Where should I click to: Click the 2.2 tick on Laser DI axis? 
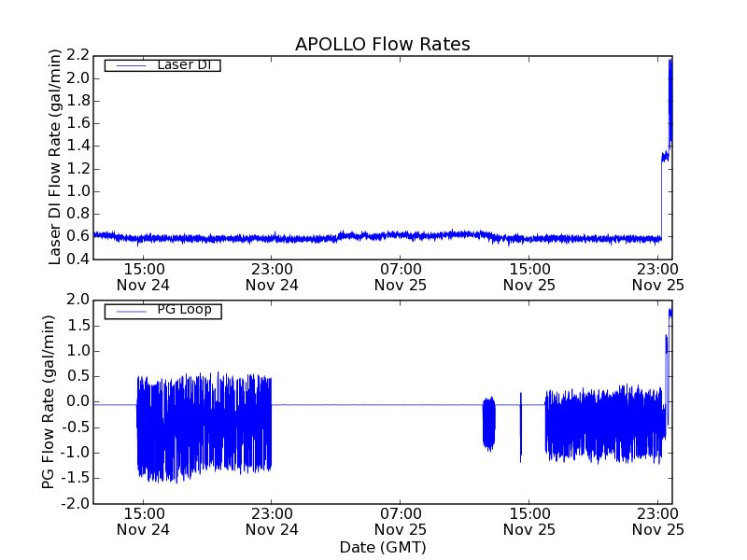tap(78, 56)
